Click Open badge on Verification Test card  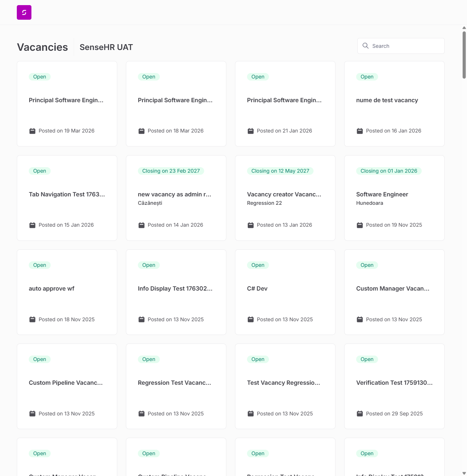pyautogui.click(x=367, y=359)
